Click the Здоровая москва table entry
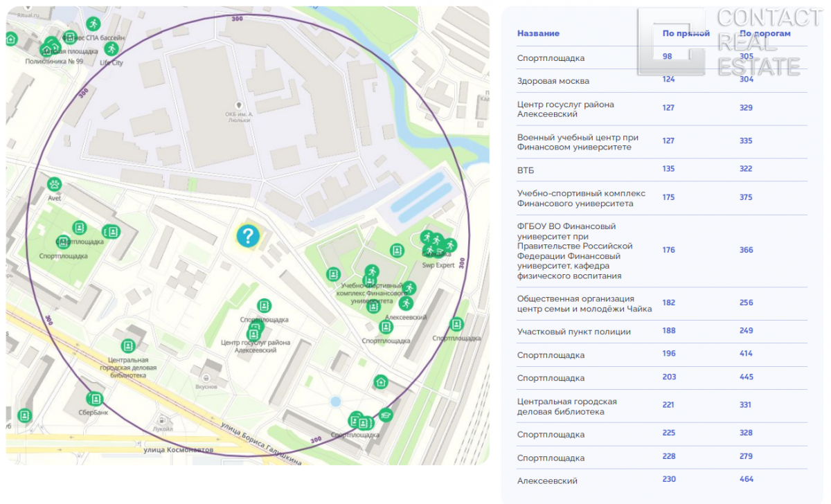Image resolution: width=831 pixels, height=504 pixels. coord(553,81)
